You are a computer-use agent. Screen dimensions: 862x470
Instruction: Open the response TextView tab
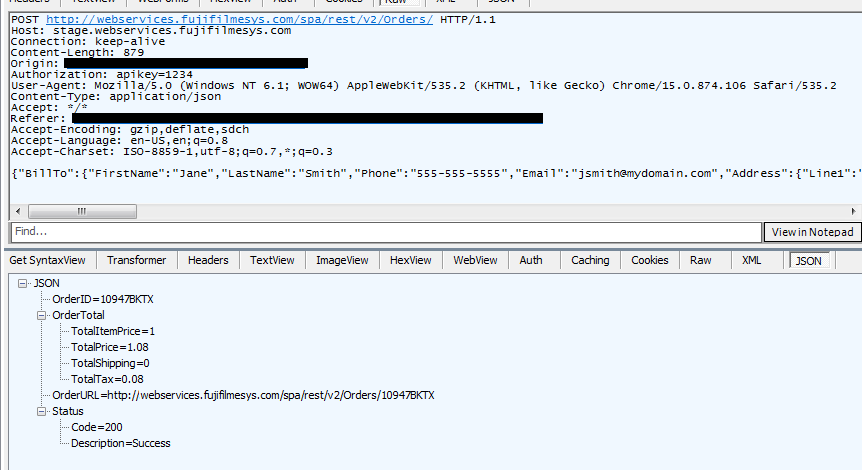point(272,261)
